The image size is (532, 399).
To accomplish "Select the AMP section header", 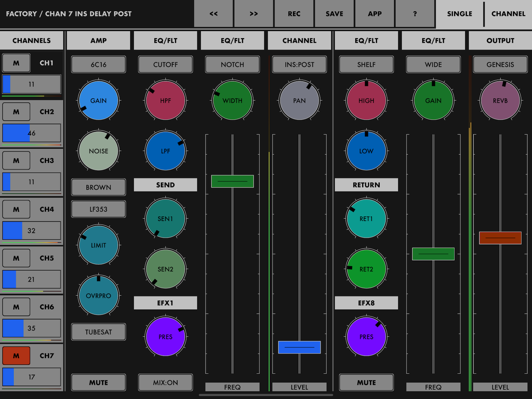I will click(x=99, y=41).
